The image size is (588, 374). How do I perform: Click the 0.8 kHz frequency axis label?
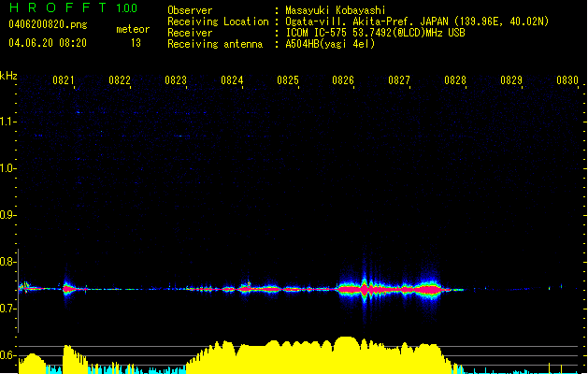7,262
